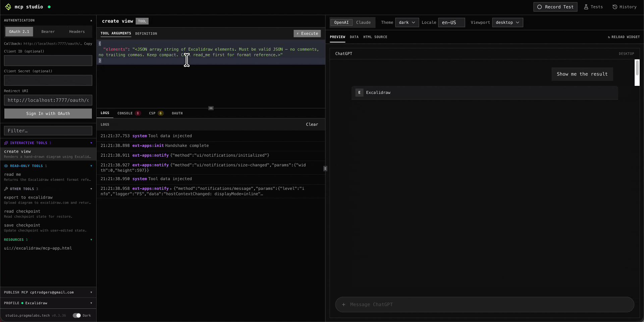The image size is (644, 322).
Task: Click Reload Widget
Action: click(624, 37)
